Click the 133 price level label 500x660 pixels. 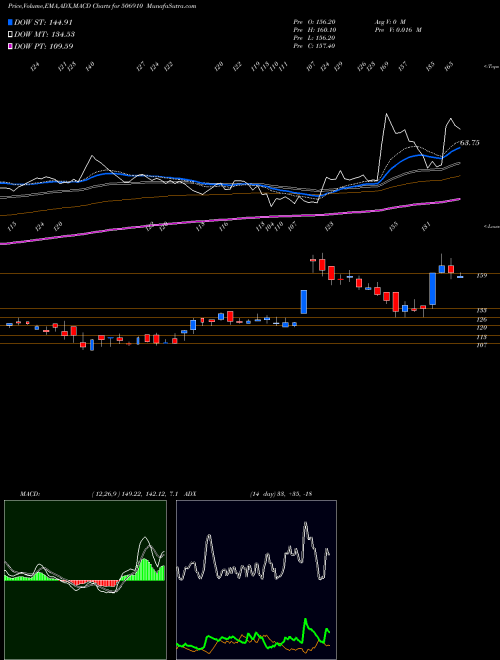[481, 310]
